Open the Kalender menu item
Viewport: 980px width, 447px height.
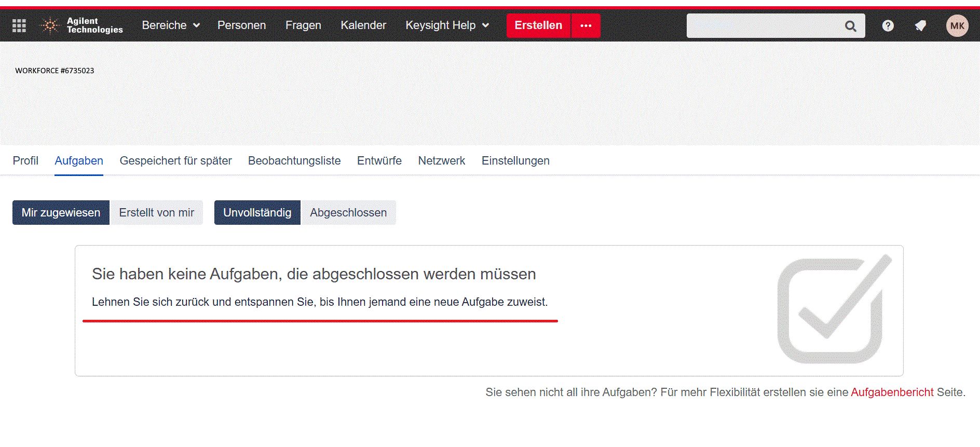click(x=363, y=25)
